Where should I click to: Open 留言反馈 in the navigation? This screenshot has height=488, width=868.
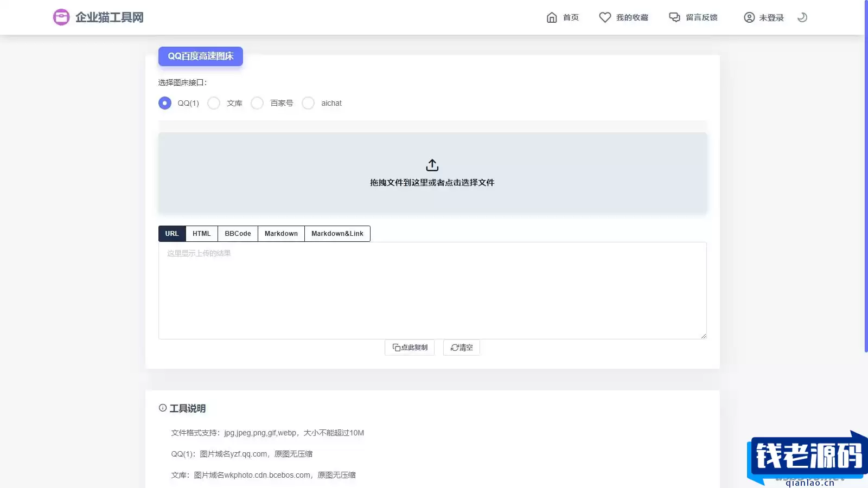(x=701, y=17)
